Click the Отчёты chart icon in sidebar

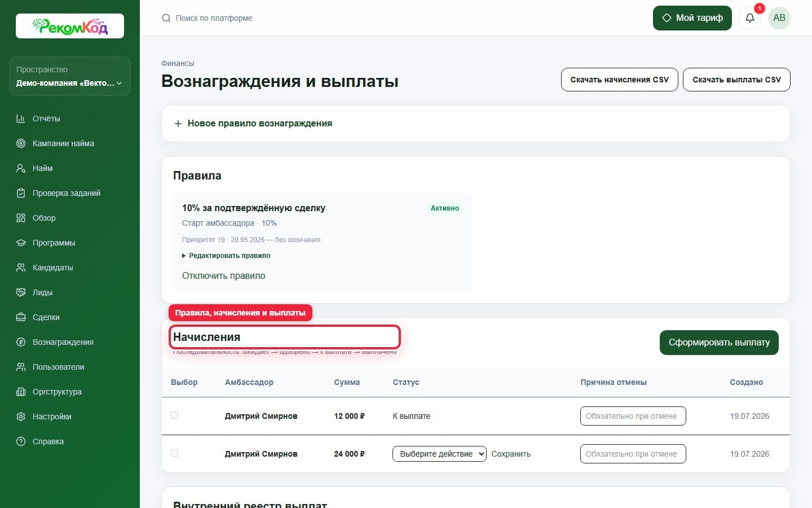21,119
